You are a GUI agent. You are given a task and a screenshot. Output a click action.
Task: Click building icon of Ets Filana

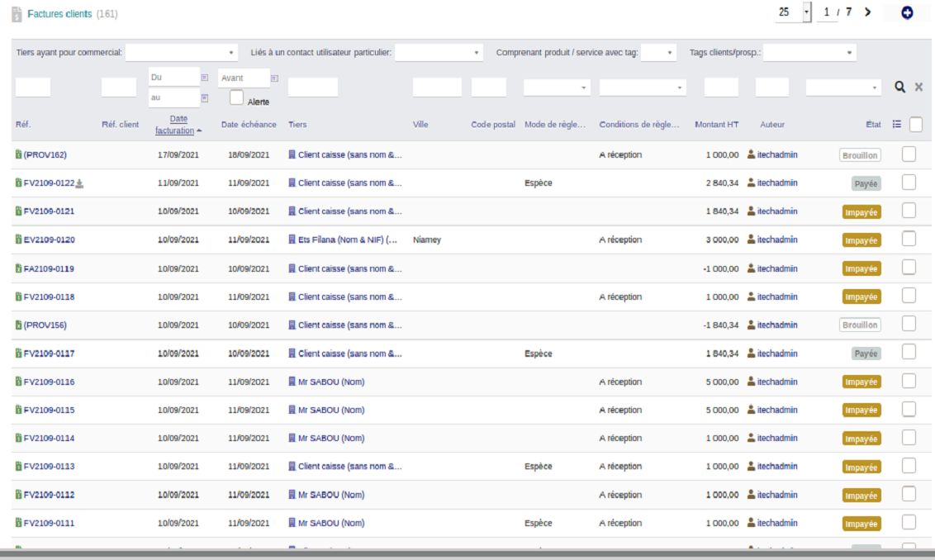[x=292, y=240]
